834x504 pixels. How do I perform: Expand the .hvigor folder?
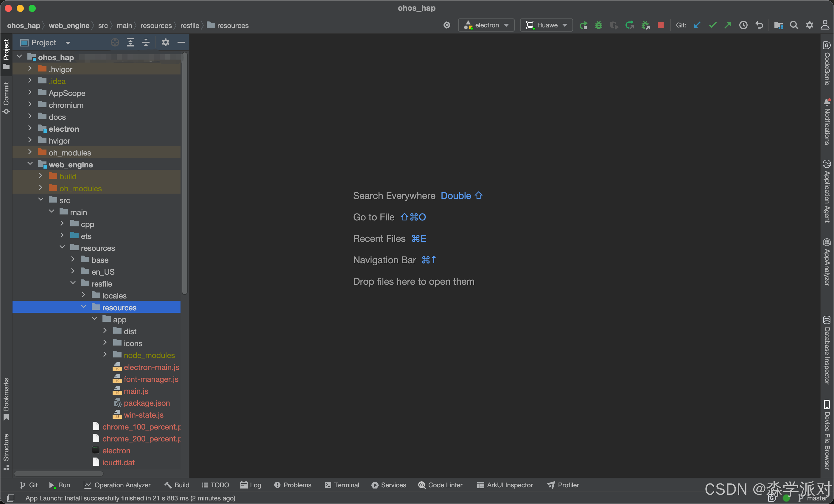[30, 69]
